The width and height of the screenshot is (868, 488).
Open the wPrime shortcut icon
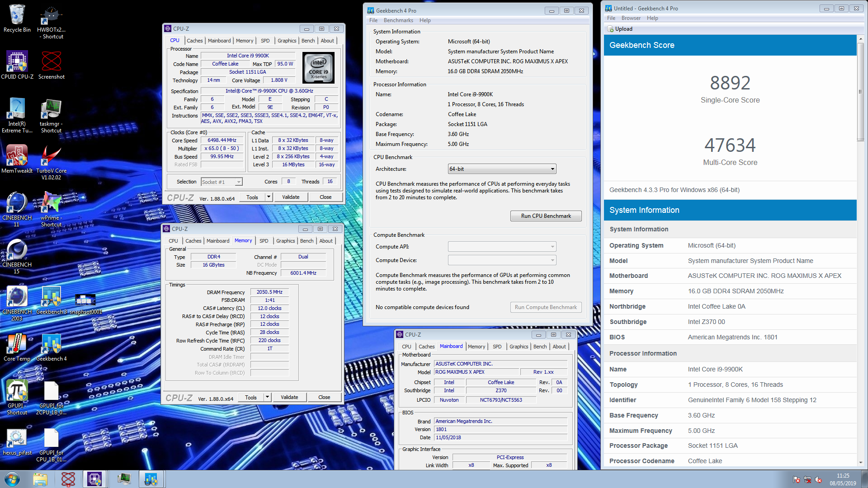tap(51, 210)
